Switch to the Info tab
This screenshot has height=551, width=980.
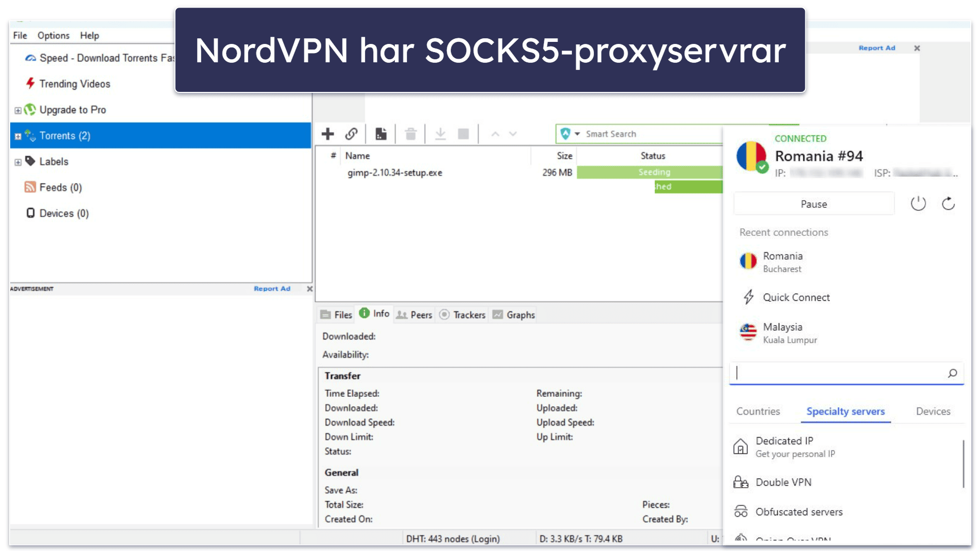point(374,314)
